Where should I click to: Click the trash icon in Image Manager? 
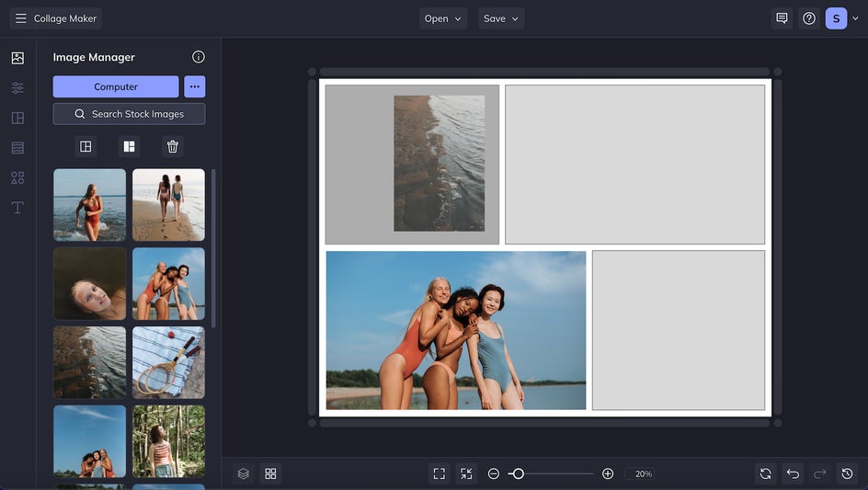click(173, 146)
